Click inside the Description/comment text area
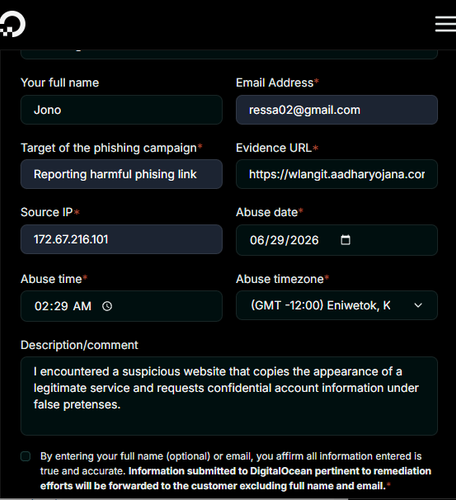The height and width of the screenshot is (500, 456). click(229, 396)
